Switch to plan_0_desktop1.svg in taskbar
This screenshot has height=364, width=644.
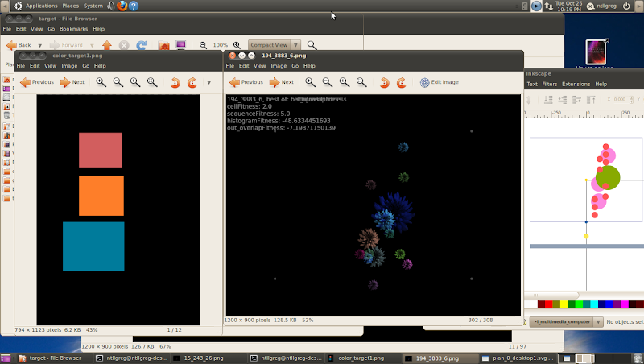518,358
